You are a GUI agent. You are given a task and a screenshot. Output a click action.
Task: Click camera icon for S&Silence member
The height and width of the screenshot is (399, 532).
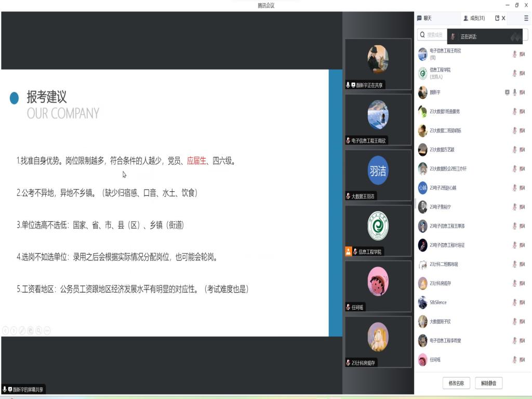[522, 302]
